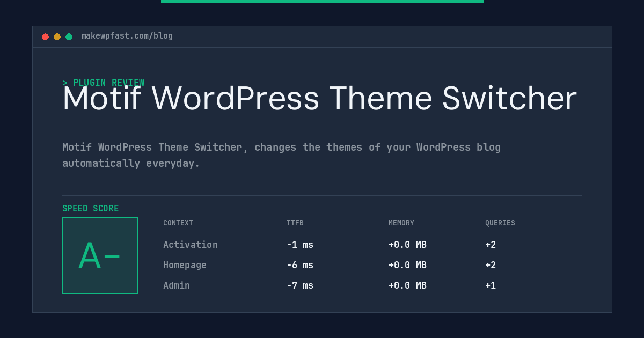Click the '-1 ms' TTFB value
The height and width of the screenshot is (338, 644).
click(300, 245)
